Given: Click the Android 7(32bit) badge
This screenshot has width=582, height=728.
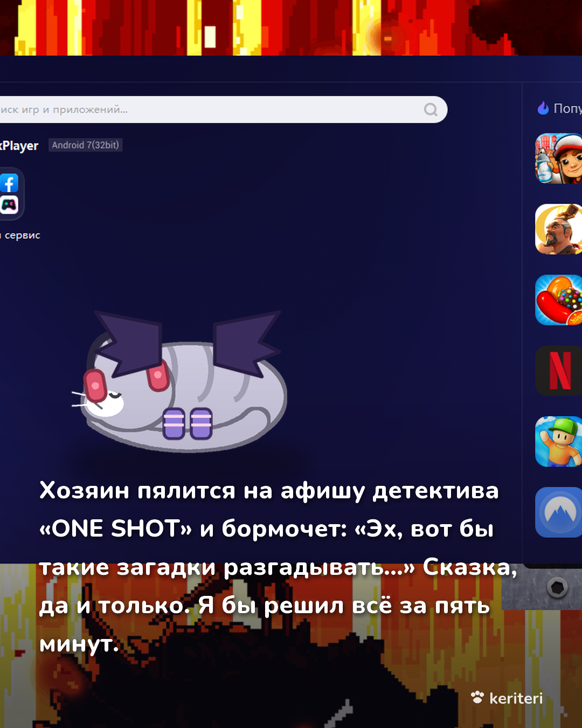Looking at the screenshot, I should pyautogui.click(x=86, y=145).
